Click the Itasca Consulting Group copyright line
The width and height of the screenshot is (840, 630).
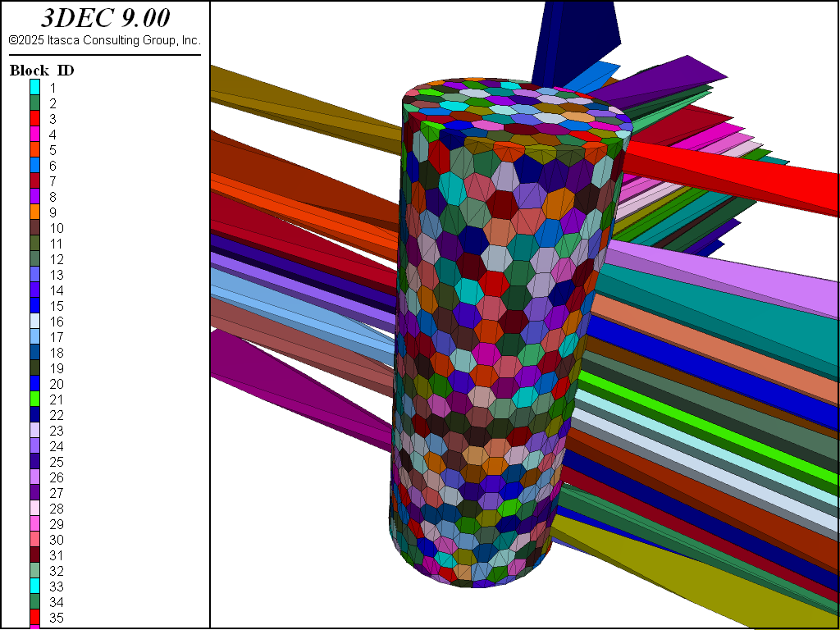(x=104, y=40)
